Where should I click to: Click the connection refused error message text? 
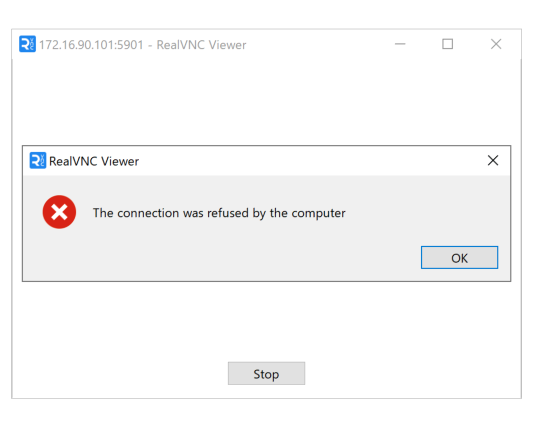click(x=219, y=213)
